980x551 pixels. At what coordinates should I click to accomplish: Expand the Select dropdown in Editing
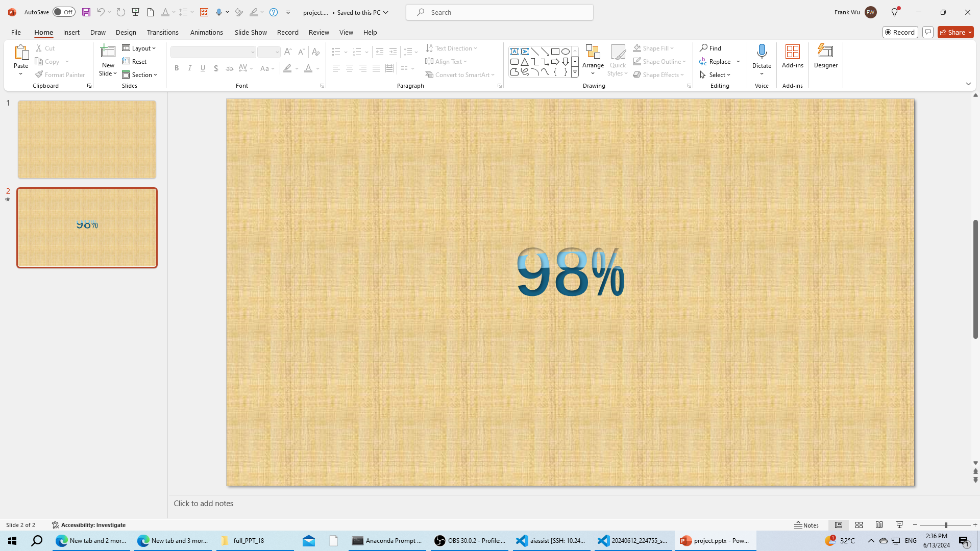(716, 74)
